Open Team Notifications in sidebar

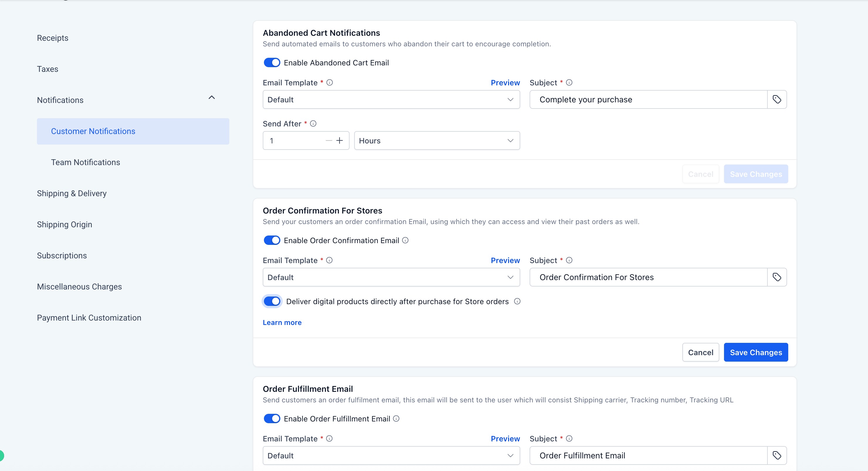pos(86,162)
